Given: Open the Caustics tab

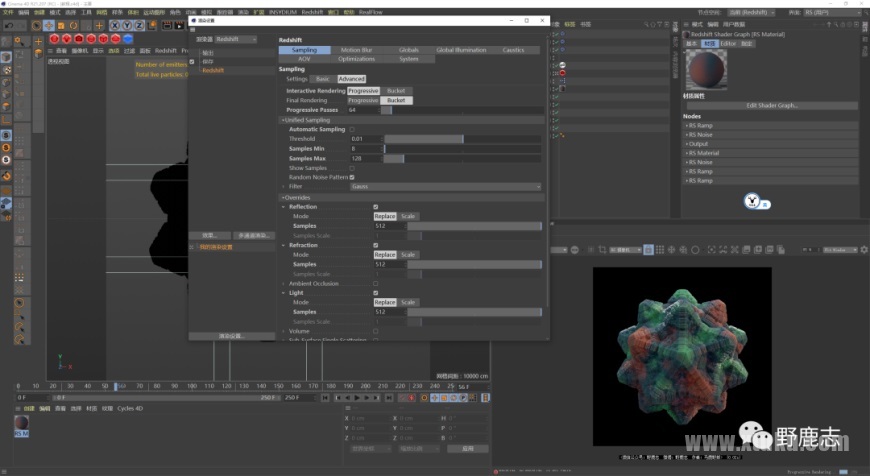Looking at the screenshot, I should 513,50.
